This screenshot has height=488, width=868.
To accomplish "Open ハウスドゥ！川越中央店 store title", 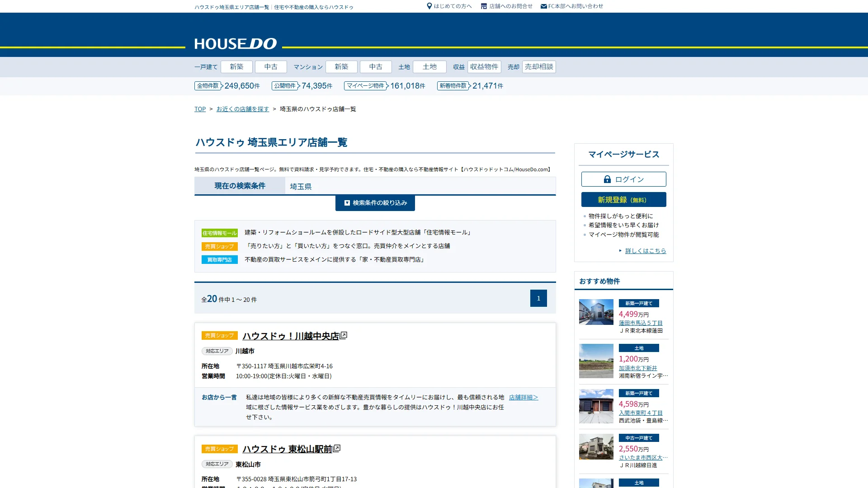I will (x=291, y=336).
